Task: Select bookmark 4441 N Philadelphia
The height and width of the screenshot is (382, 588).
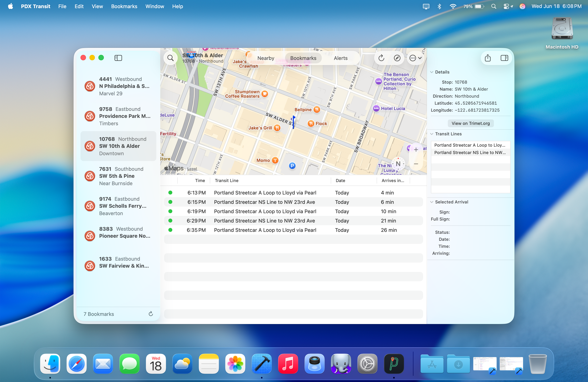Action: tap(118, 86)
